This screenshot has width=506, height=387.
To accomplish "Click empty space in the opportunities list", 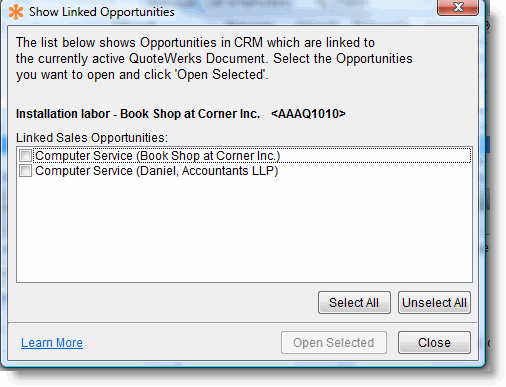I will [244, 230].
